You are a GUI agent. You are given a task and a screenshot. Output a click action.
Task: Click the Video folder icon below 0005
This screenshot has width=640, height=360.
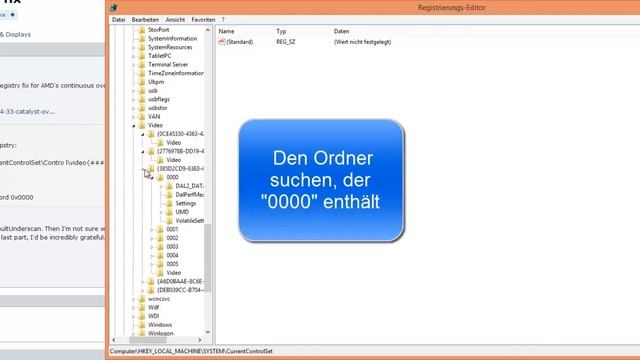point(160,273)
